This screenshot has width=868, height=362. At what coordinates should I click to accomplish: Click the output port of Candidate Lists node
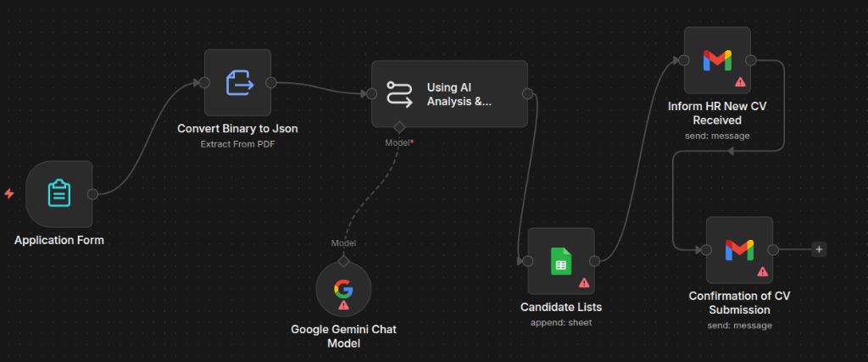(594, 261)
